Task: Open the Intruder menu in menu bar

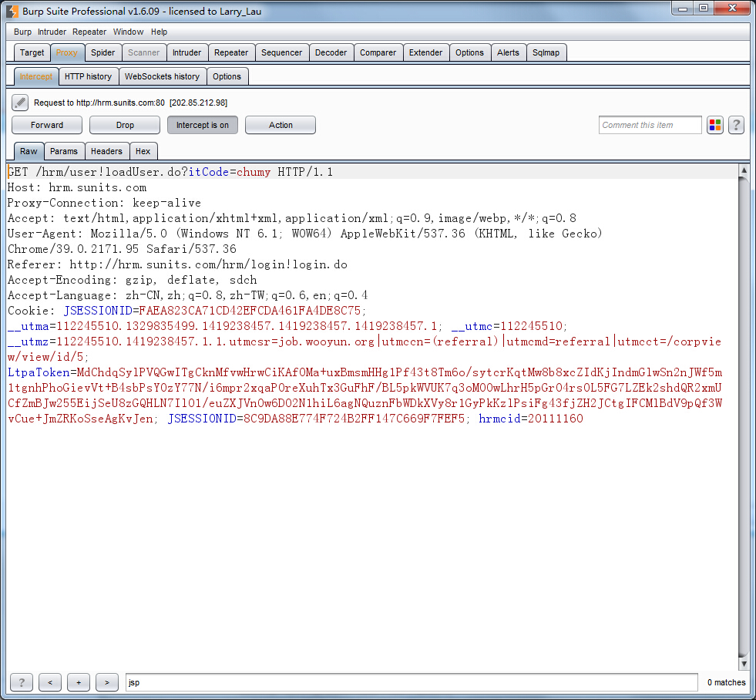Action: 52,32
